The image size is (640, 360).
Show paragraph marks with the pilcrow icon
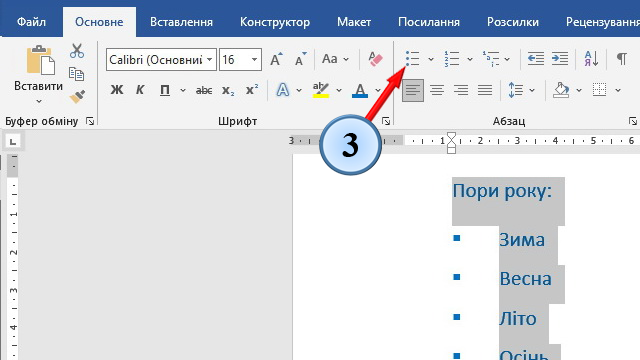pyautogui.click(x=621, y=59)
